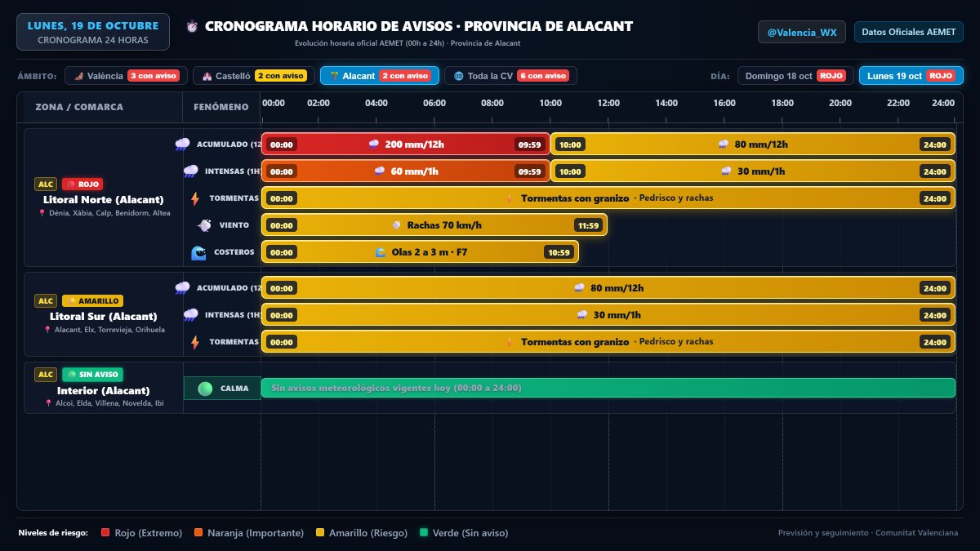Click the SIN AVISO badge of Interior
The height and width of the screenshot is (551, 980).
92,375
